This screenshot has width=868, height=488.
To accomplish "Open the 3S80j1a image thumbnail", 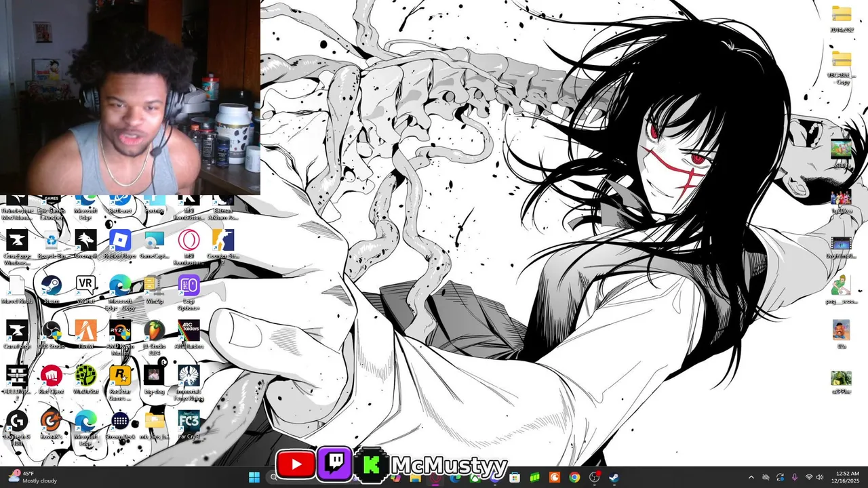I will pyautogui.click(x=841, y=154).
